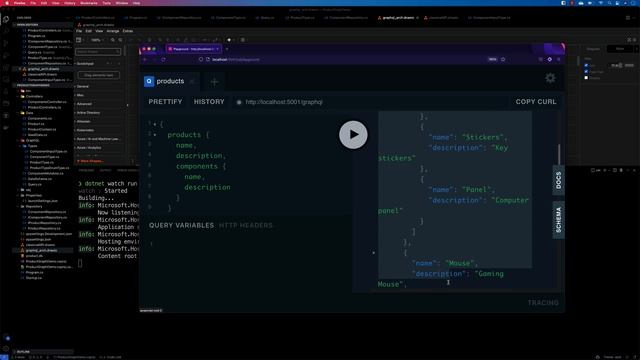The width and height of the screenshot is (640, 360).
Task: Expand the Kubernetes shapes section
Action: click(x=85, y=130)
